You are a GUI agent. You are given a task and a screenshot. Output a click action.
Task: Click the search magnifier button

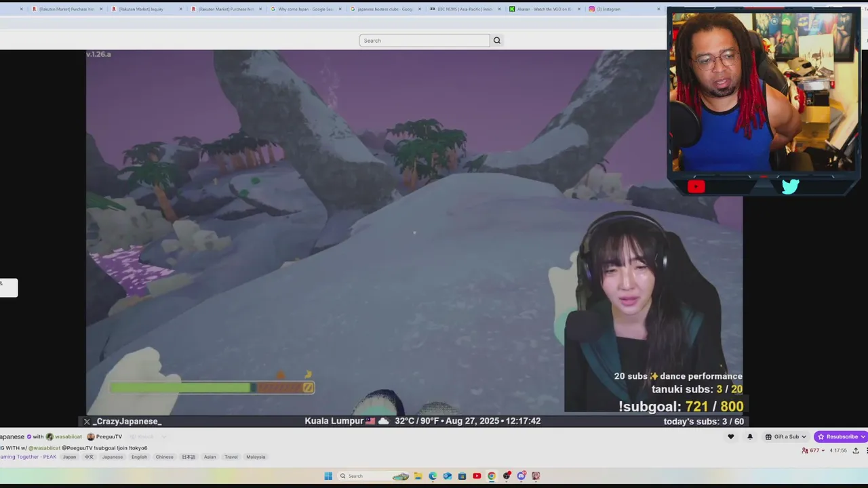coord(497,41)
